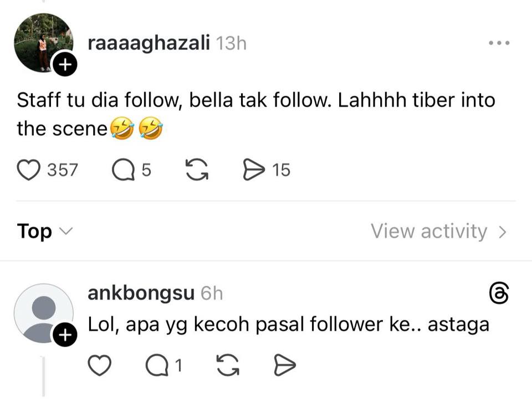
Task: Open ankbongsu username profile link
Action: point(141,293)
